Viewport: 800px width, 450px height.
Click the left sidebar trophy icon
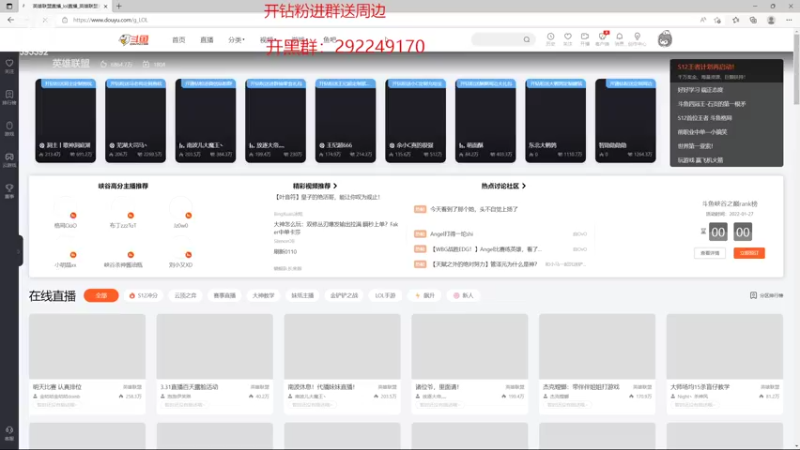(x=9, y=190)
